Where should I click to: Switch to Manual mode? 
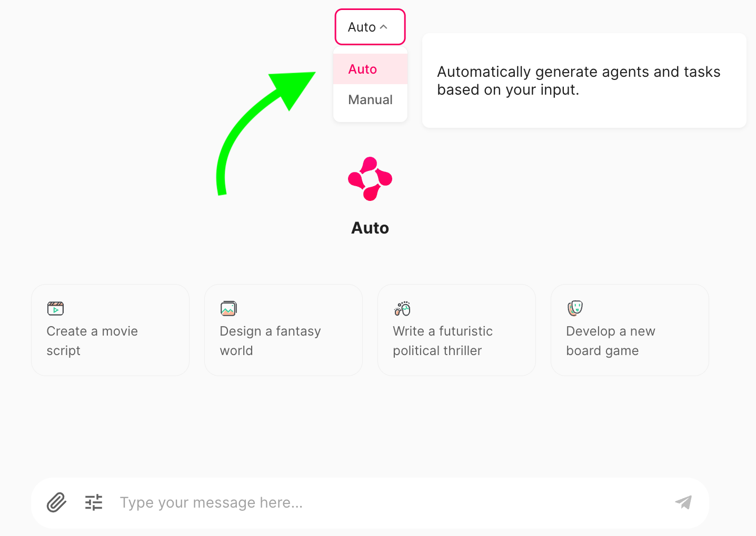pyautogui.click(x=370, y=99)
